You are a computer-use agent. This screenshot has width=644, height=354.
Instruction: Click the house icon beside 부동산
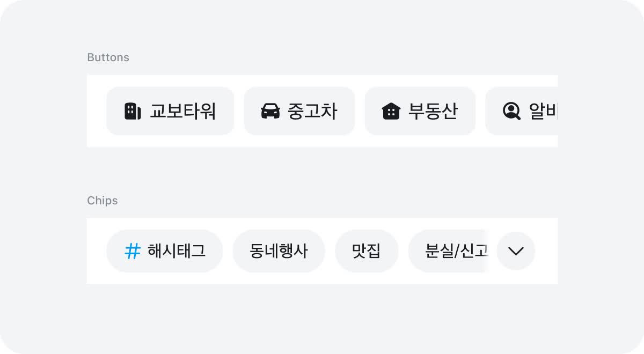(391, 111)
